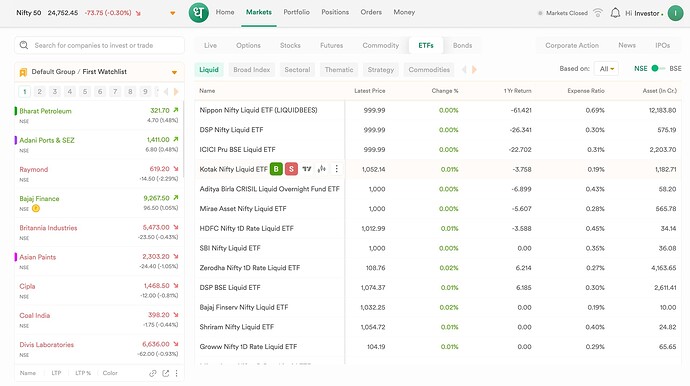This screenshot has width=690, height=386.
Task: Buy Kotak Nifty Liquid ETF via B
Action: [x=276, y=169]
